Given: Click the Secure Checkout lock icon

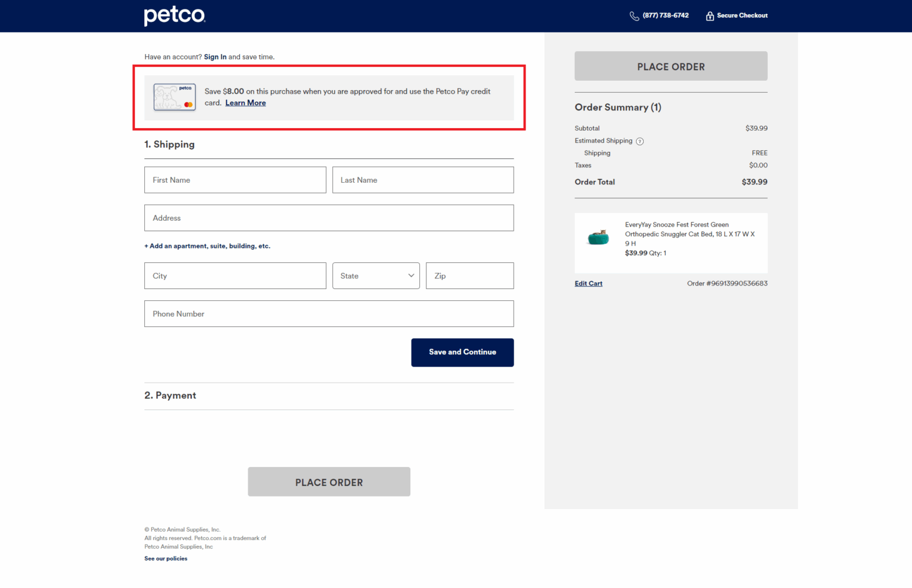Looking at the screenshot, I should click(x=710, y=15).
